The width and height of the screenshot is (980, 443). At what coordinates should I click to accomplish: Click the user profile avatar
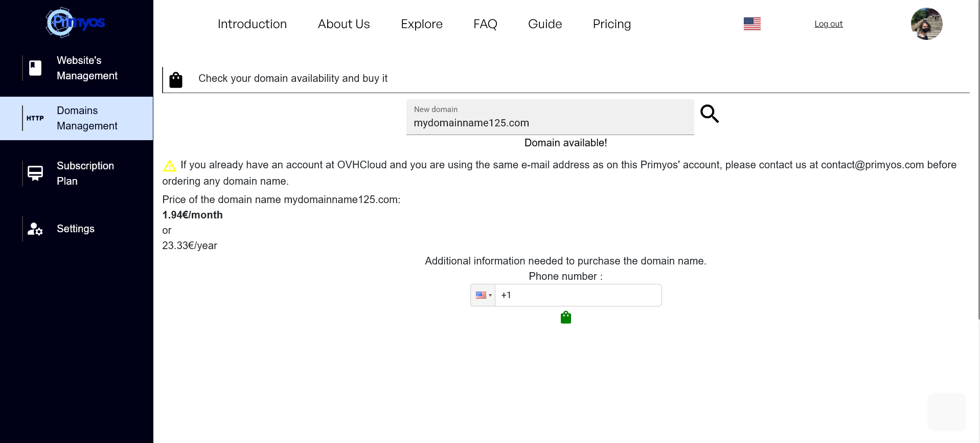[x=926, y=24]
